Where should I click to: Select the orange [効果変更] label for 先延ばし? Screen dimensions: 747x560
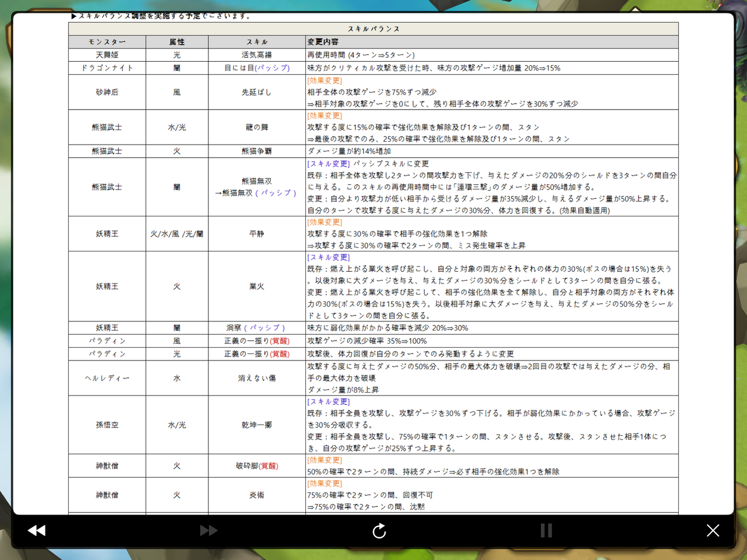coord(325,80)
